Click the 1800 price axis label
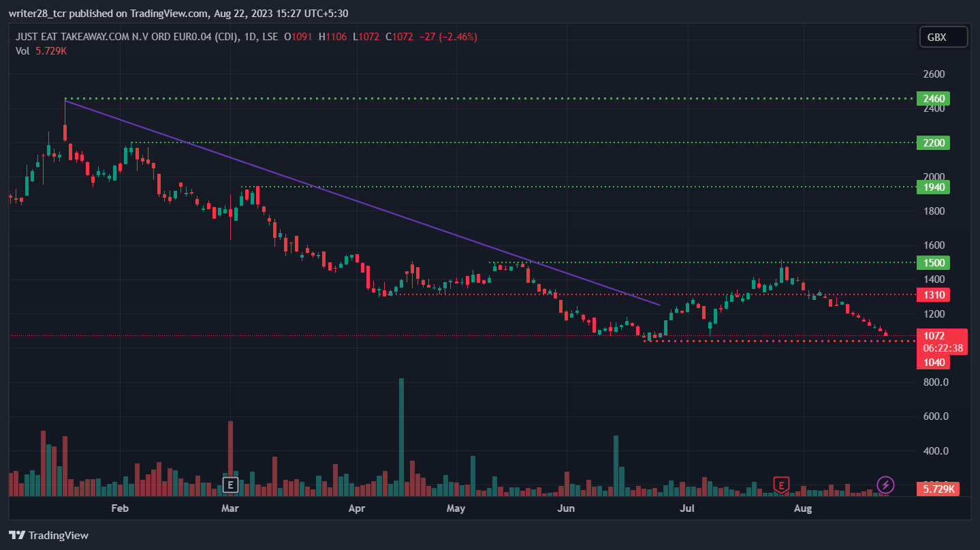The image size is (980, 550). tap(933, 211)
